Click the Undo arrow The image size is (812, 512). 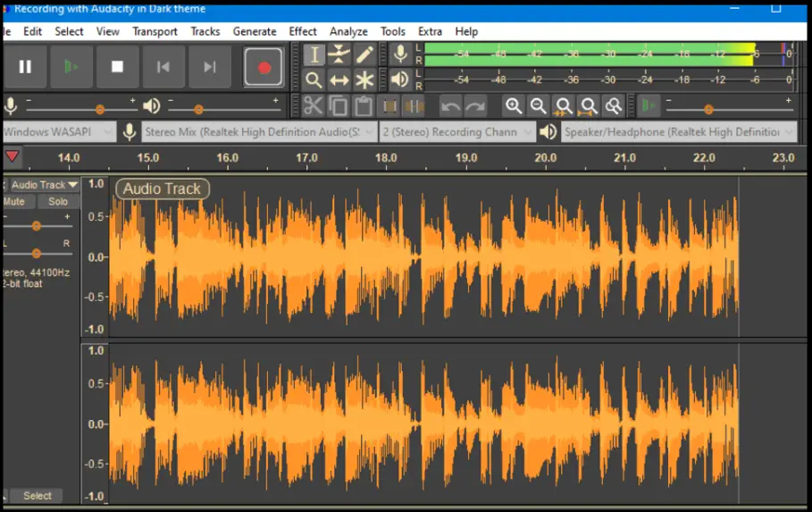point(450,106)
